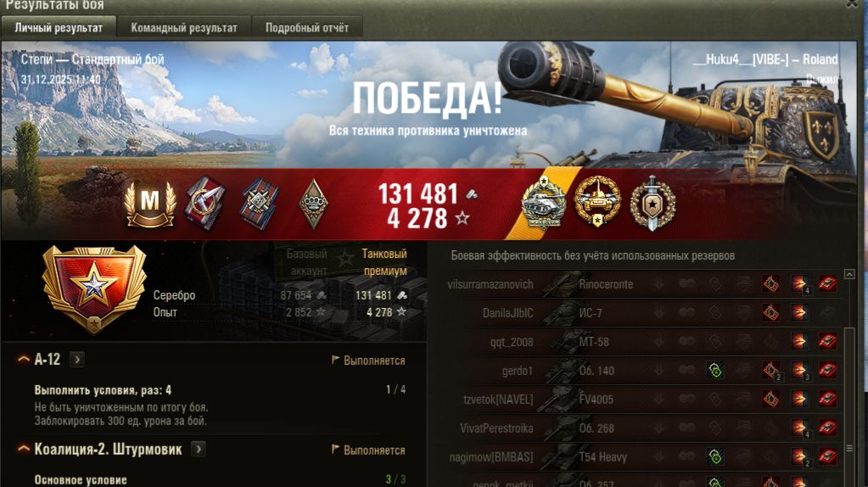Click the large red star rank emblem
The image size is (868, 487).
point(94,288)
